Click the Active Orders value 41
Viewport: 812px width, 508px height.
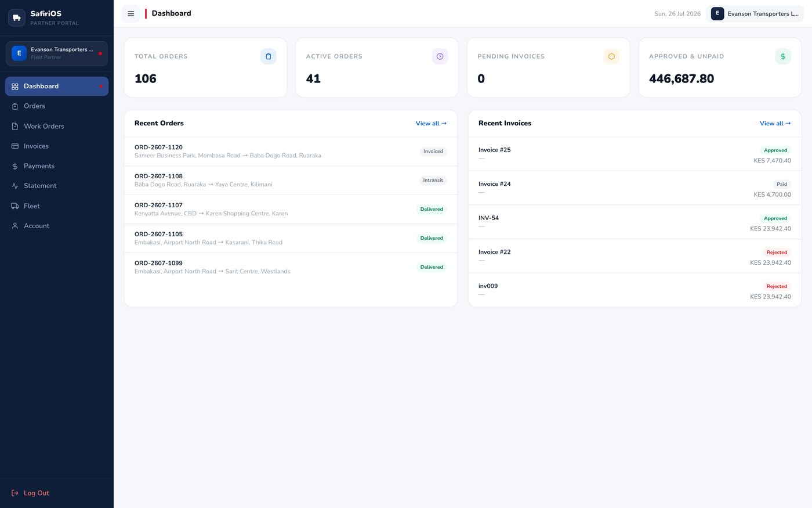pyautogui.click(x=313, y=79)
